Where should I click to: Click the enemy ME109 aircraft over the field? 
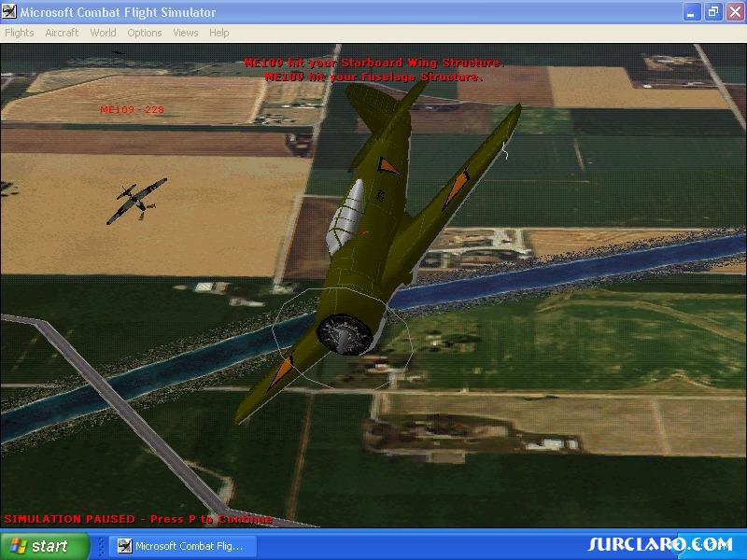[x=136, y=201]
